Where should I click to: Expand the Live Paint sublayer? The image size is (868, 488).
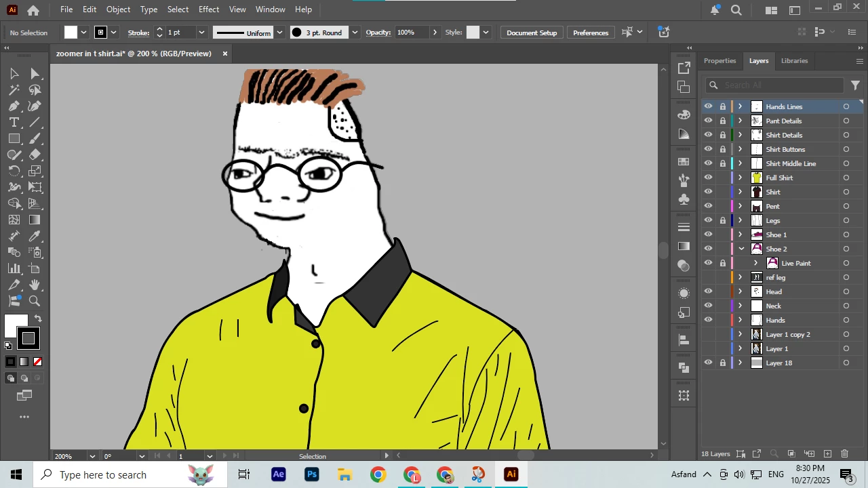point(755,263)
